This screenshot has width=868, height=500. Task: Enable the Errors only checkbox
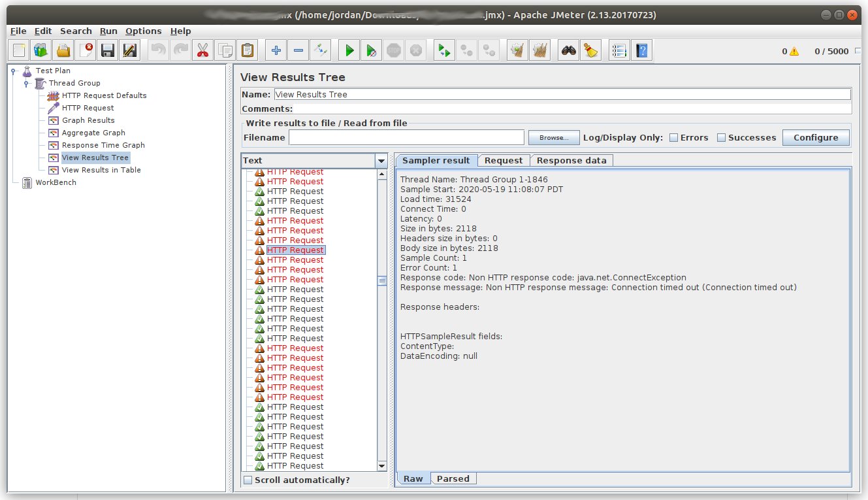[x=673, y=137]
